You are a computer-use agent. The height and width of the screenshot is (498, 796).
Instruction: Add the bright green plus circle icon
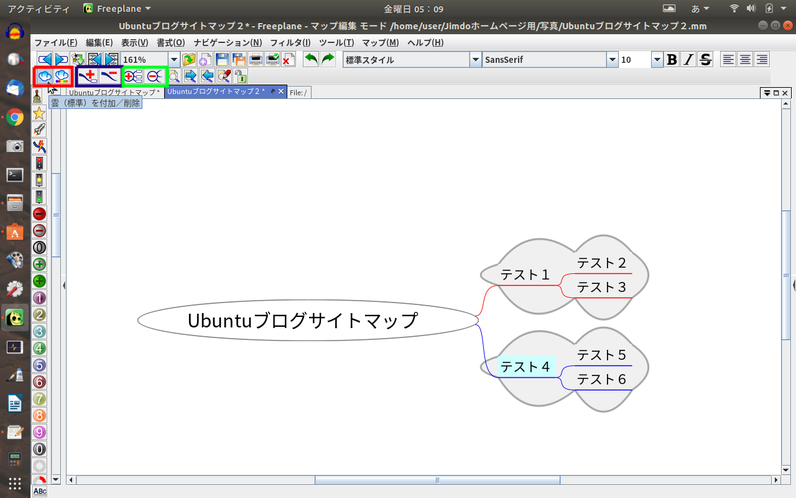39,281
